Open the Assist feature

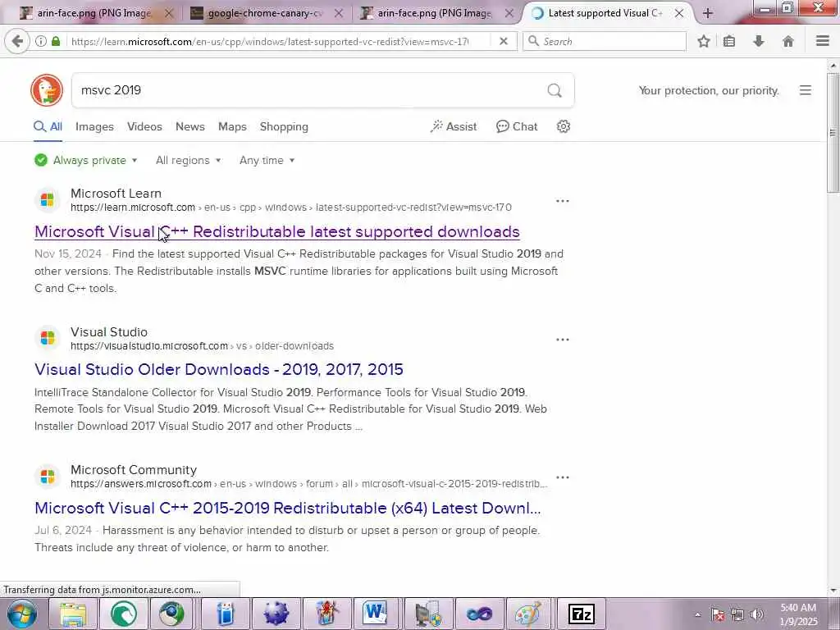453,126
